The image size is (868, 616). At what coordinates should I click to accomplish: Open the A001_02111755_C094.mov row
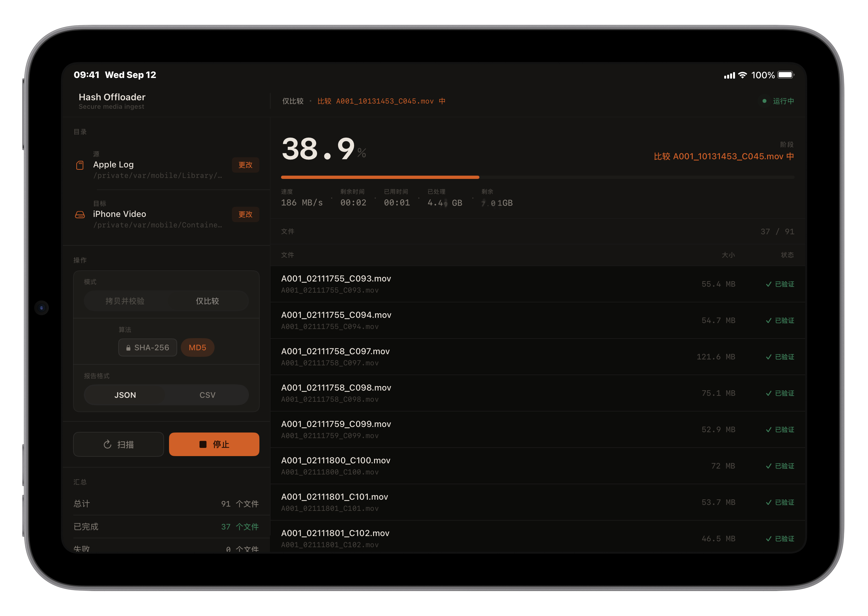click(x=537, y=320)
